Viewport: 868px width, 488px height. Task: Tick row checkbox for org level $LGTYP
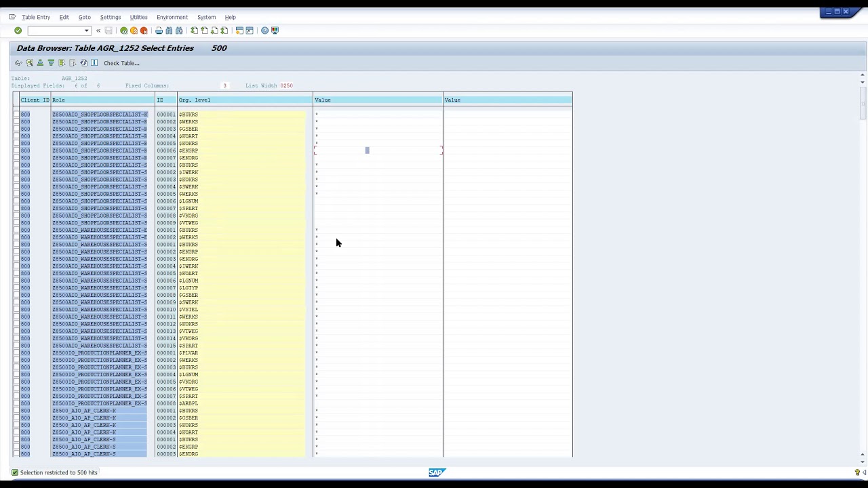click(16, 288)
